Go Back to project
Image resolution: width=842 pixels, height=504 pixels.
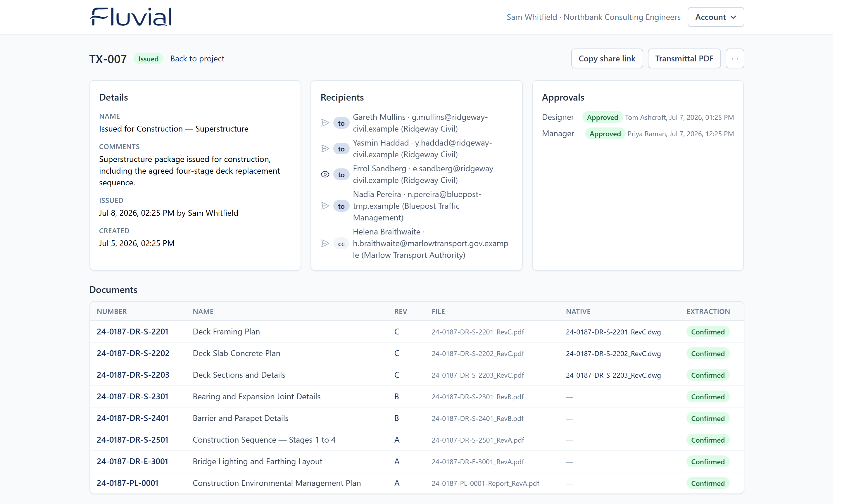[x=197, y=59]
